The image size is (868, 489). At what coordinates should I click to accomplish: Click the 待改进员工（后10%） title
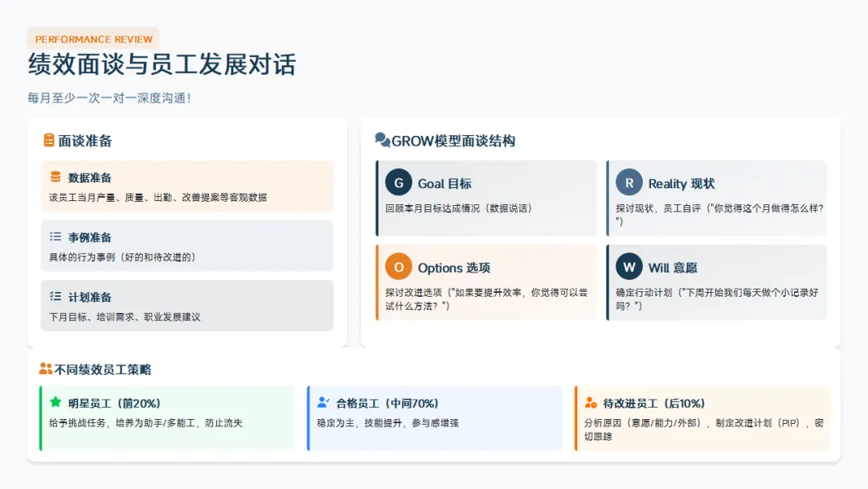coord(653,403)
